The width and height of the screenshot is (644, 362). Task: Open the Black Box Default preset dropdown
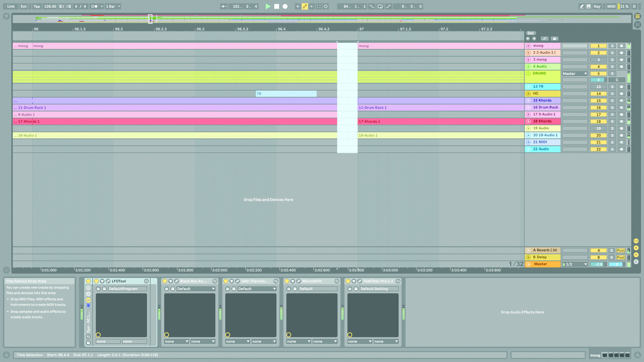pos(196,289)
